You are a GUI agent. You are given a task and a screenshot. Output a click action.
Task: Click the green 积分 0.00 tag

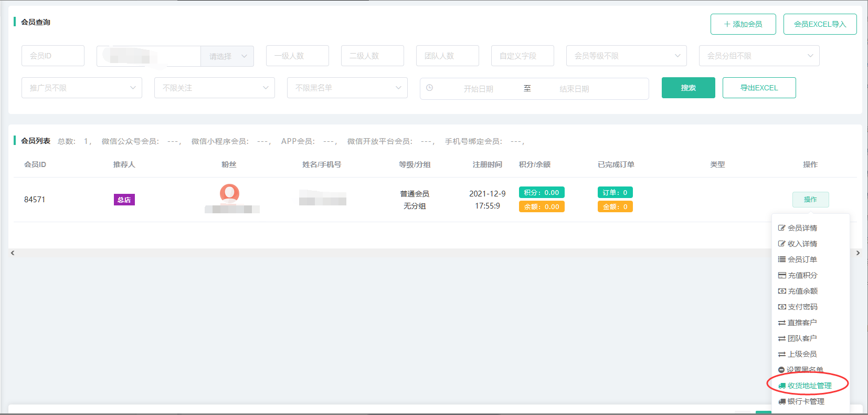541,193
